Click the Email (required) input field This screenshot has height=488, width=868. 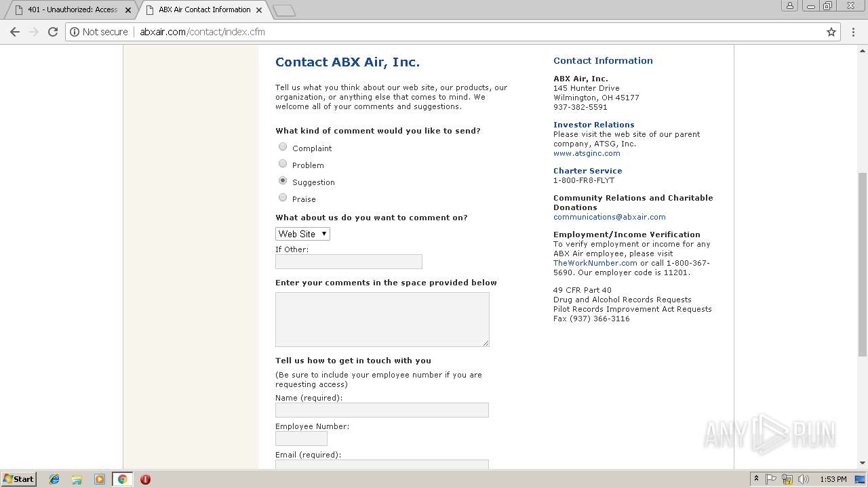[x=382, y=464]
